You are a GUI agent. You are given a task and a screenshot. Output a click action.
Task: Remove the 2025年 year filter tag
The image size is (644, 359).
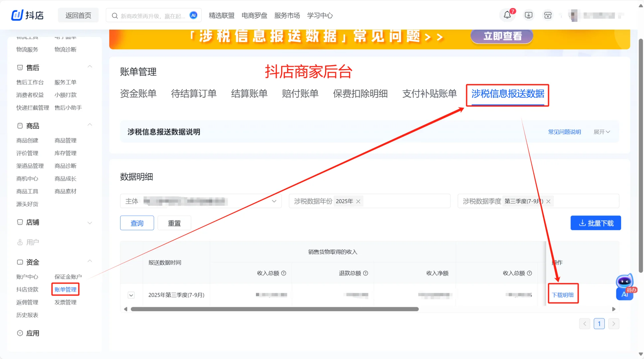tap(358, 201)
